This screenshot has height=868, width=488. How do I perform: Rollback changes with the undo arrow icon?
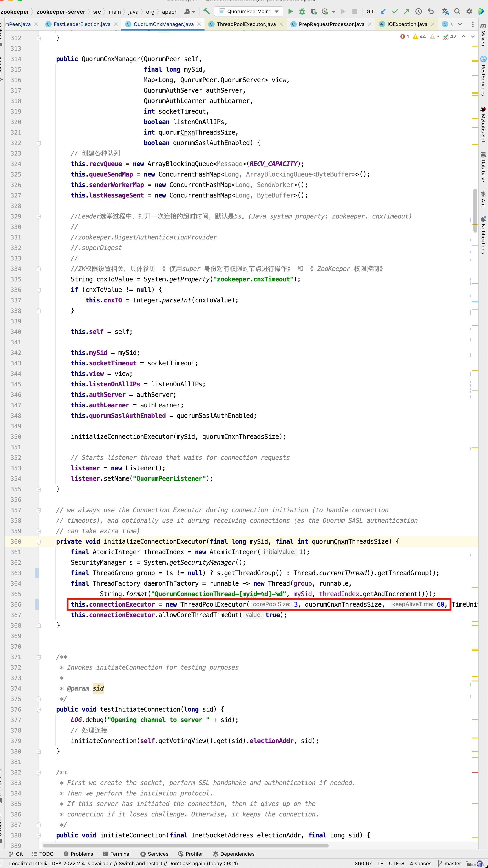point(431,11)
